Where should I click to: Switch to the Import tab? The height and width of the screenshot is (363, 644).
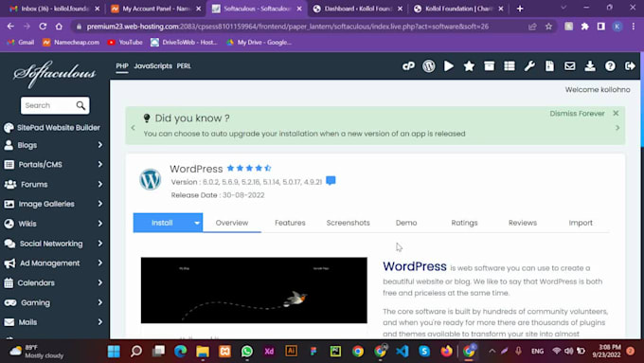581,223
